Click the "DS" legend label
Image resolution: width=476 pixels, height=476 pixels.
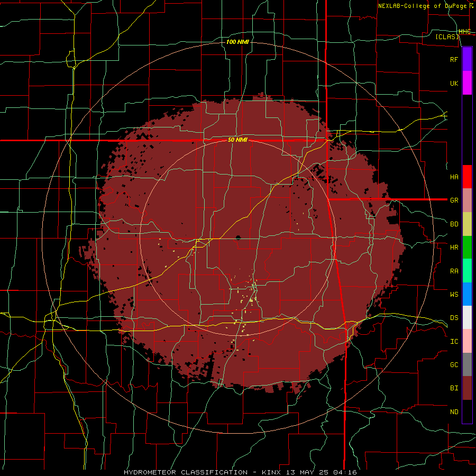coord(454,318)
